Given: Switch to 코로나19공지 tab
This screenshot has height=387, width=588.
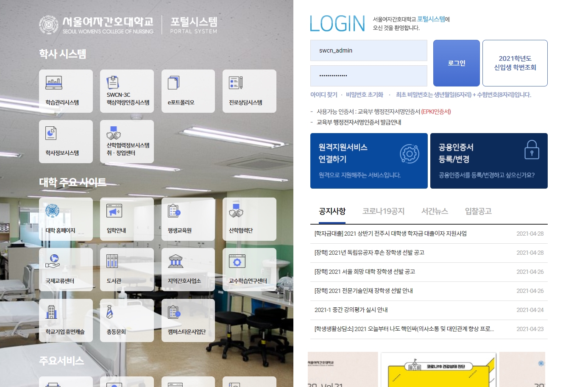Looking at the screenshot, I should [x=383, y=211].
